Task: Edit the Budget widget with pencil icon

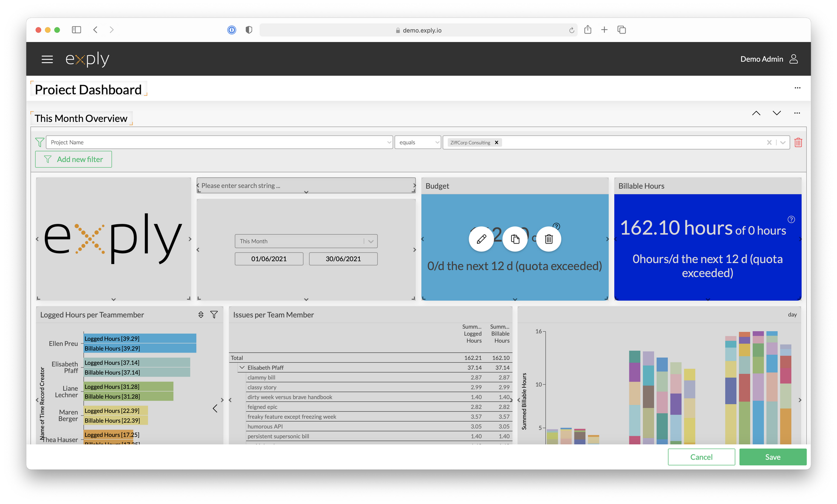Action: click(481, 239)
